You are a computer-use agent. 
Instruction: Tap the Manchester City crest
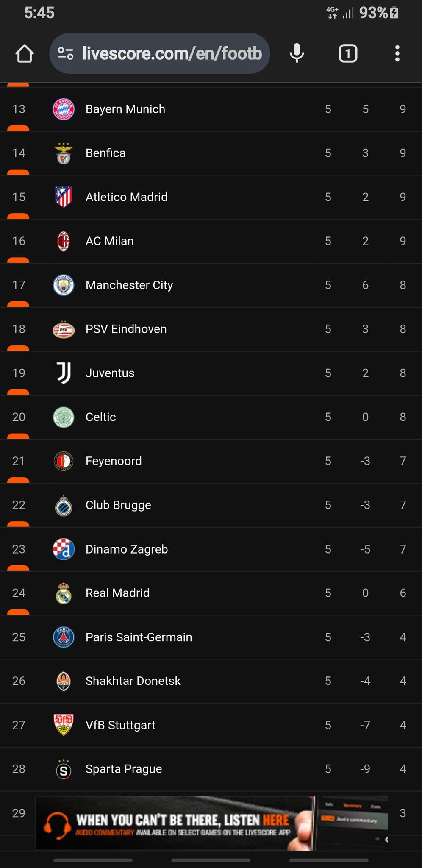[64, 285]
